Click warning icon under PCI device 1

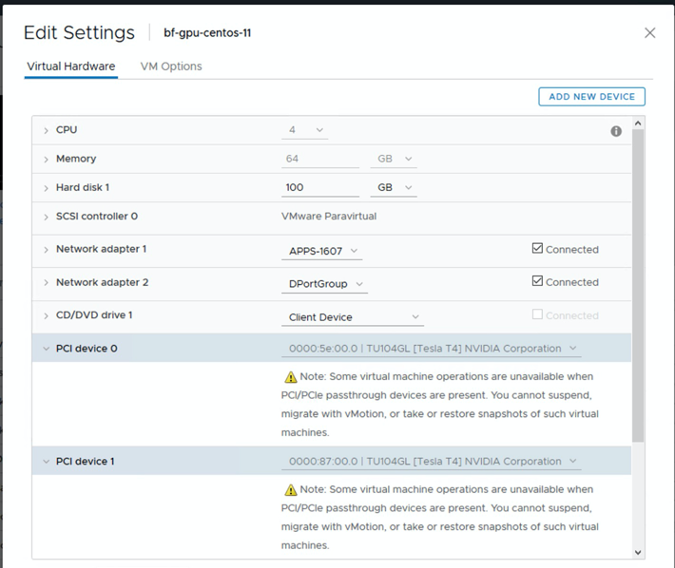tap(290, 490)
